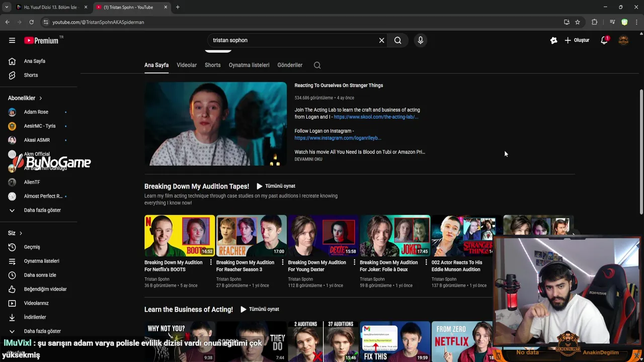Open the YouTube hamburger guide menu
Viewport: 644px width, 362px height.
coord(12,40)
